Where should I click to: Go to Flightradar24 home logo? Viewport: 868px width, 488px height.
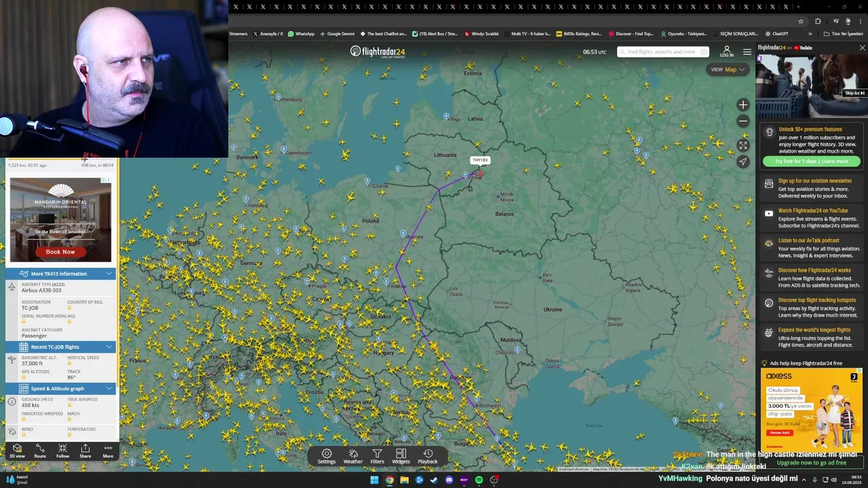click(x=378, y=52)
